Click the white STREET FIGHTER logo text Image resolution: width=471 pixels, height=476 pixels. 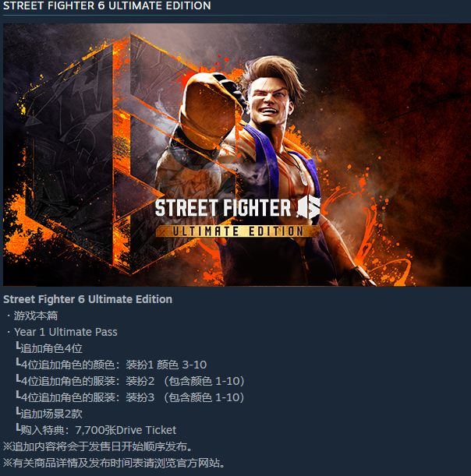(x=223, y=208)
